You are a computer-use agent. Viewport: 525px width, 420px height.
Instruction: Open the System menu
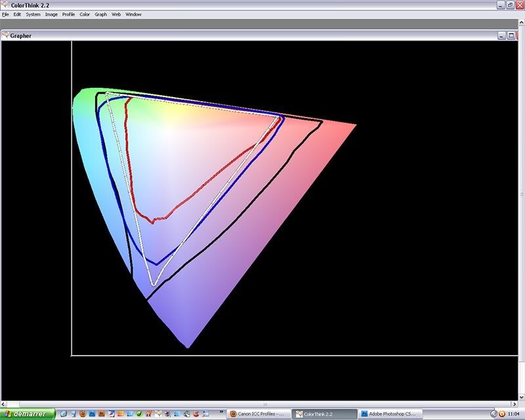(33, 14)
